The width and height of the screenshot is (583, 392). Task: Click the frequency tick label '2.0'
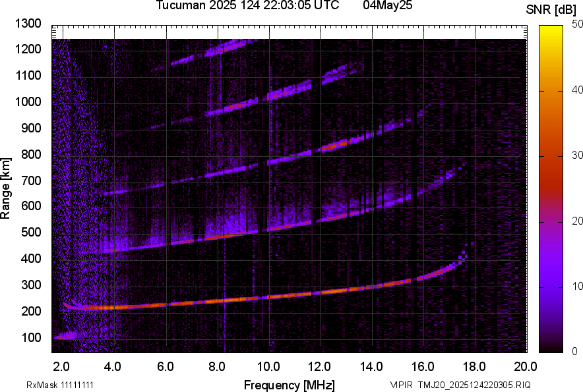61,367
